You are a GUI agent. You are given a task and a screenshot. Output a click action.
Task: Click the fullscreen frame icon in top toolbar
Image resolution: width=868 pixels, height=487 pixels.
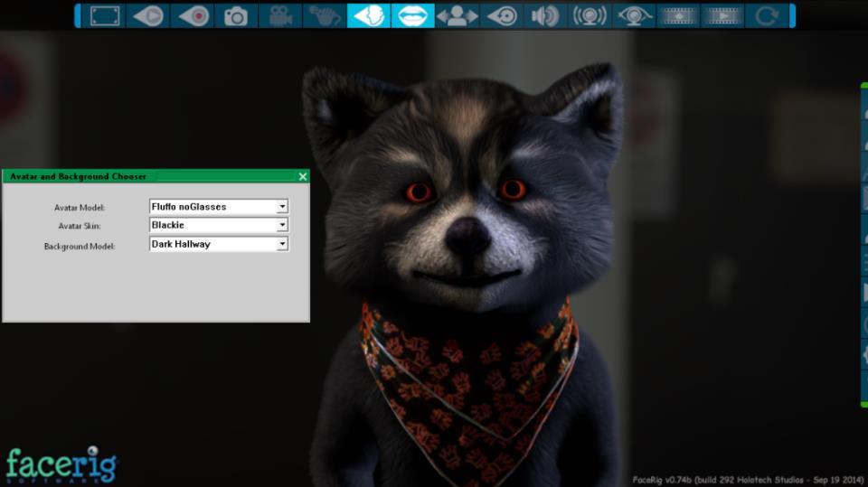pyautogui.click(x=104, y=15)
